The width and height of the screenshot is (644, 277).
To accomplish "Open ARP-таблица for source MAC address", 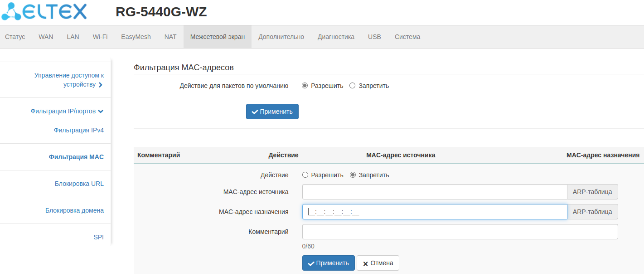I will [592, 192].
